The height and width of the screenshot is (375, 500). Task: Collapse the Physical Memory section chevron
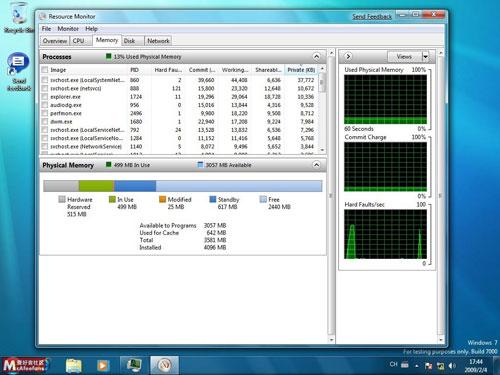coord(316,165)
